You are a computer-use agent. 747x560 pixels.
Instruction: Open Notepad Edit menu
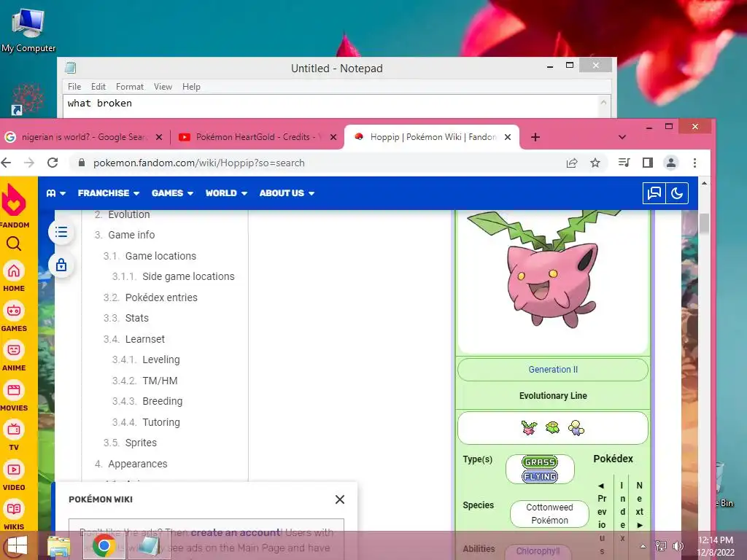tap(98, 87)
